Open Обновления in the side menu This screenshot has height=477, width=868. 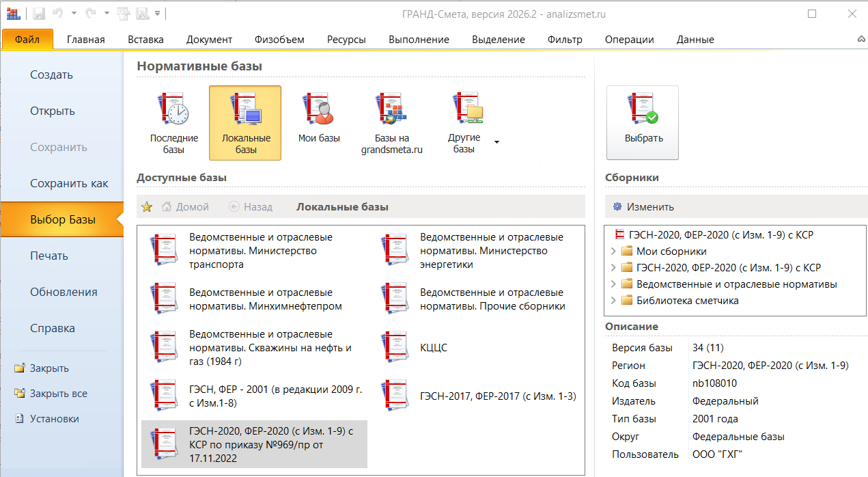61,292
